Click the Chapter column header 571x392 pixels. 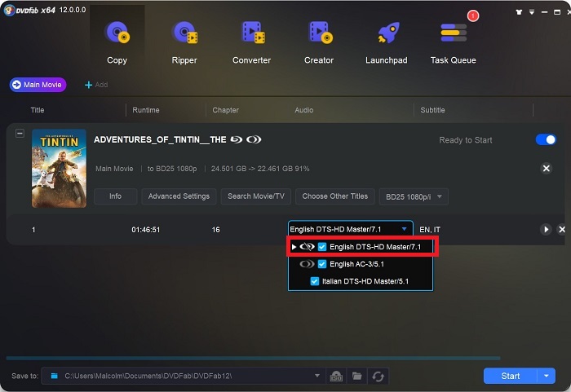(x=225, y=110)
